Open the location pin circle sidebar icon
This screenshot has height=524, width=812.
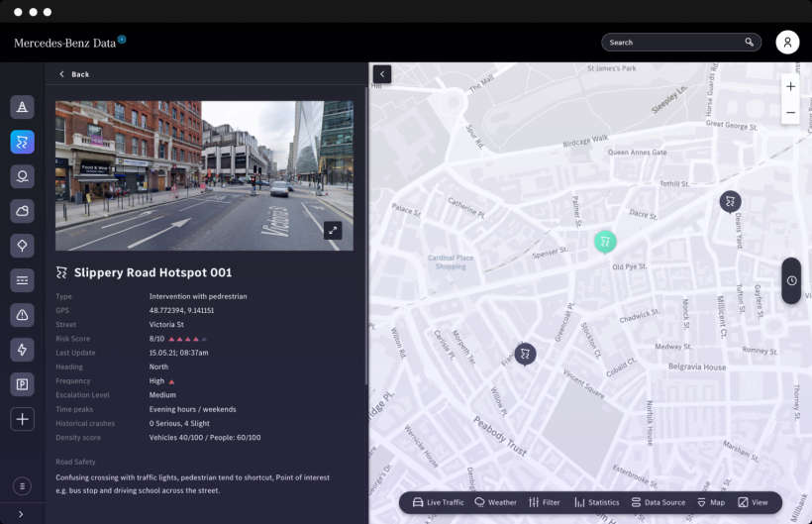[22, 176]
